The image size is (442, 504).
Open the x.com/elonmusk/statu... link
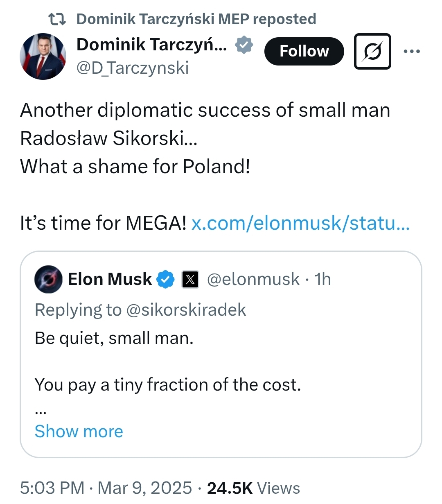tap(300, 223)
